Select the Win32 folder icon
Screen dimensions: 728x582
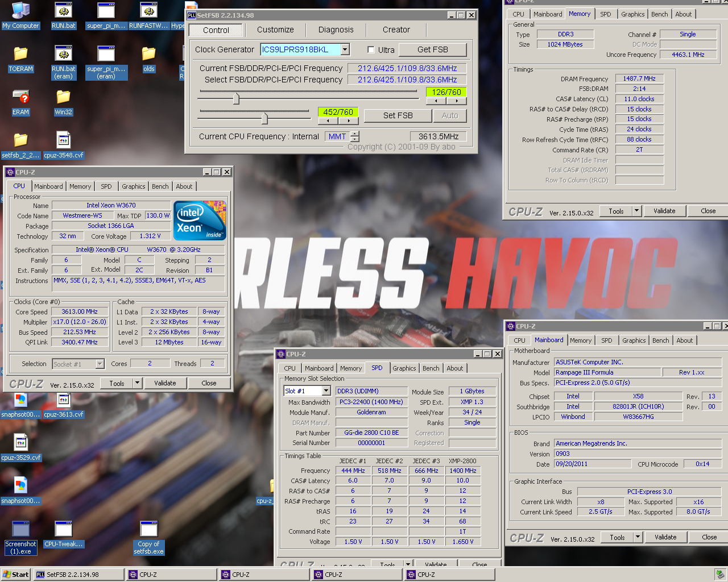tap(63, 102)
